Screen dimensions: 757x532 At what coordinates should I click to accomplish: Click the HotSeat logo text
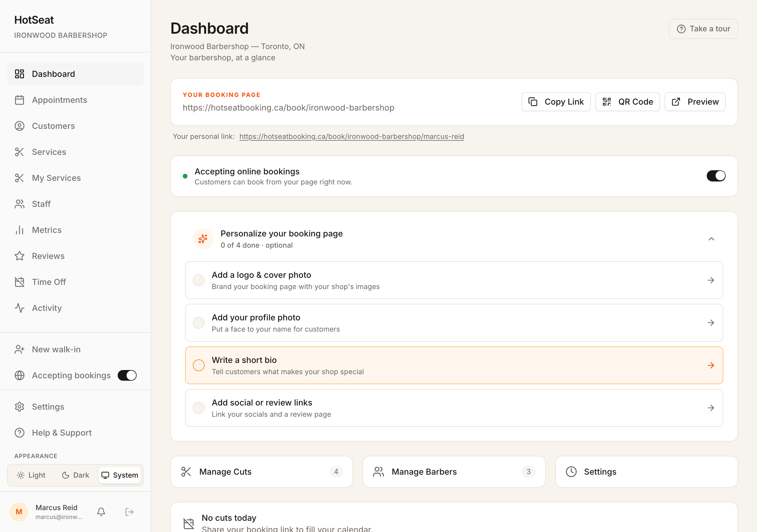[x=34, y=20]
